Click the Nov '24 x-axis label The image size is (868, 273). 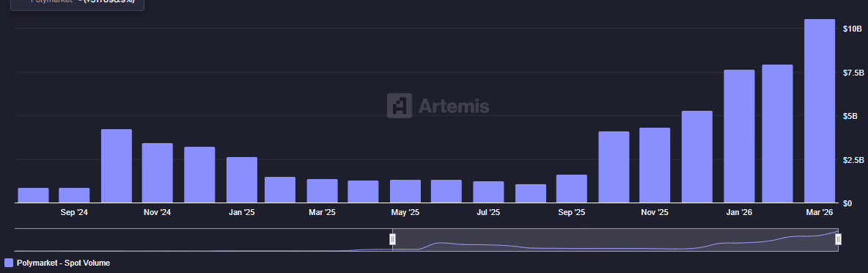158,212
